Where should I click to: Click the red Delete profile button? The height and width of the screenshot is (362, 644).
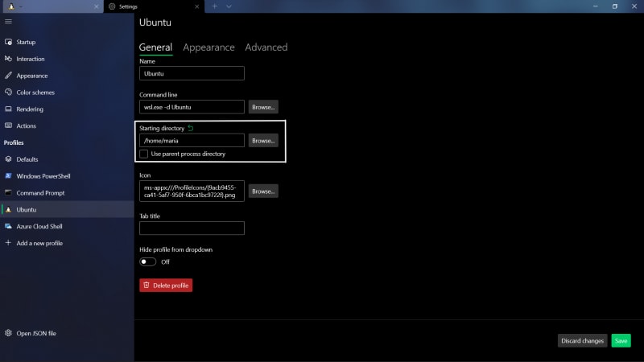click(166, 286)
